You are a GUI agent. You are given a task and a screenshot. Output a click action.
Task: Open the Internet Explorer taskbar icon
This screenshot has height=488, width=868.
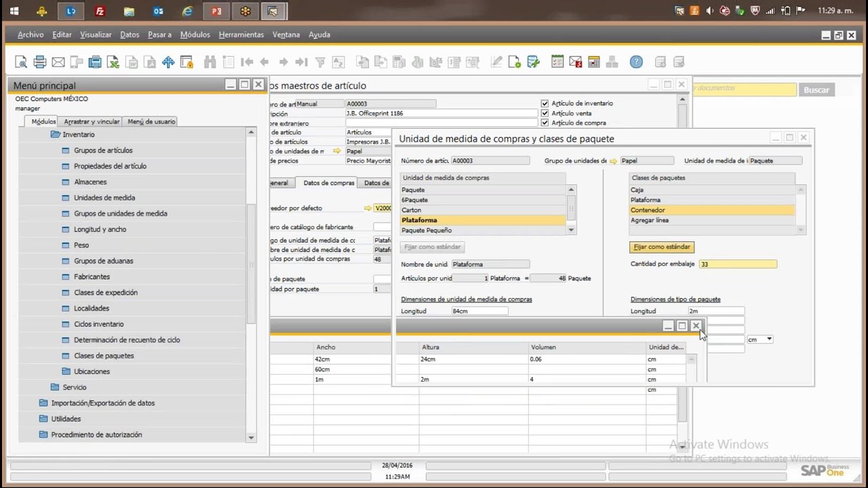point(187,11)
